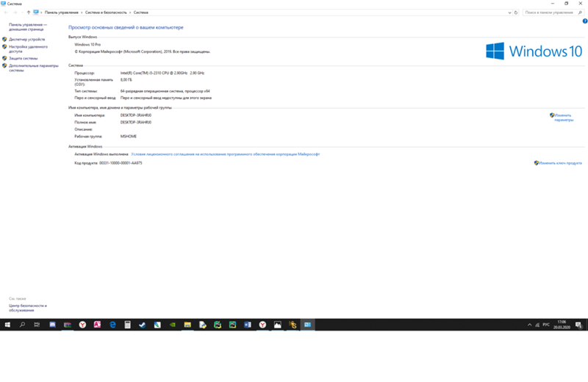Click the magnifier icon in the search box
Image resolution: width=588 pixels, height=382 pixels.
[x=580, y=12]
